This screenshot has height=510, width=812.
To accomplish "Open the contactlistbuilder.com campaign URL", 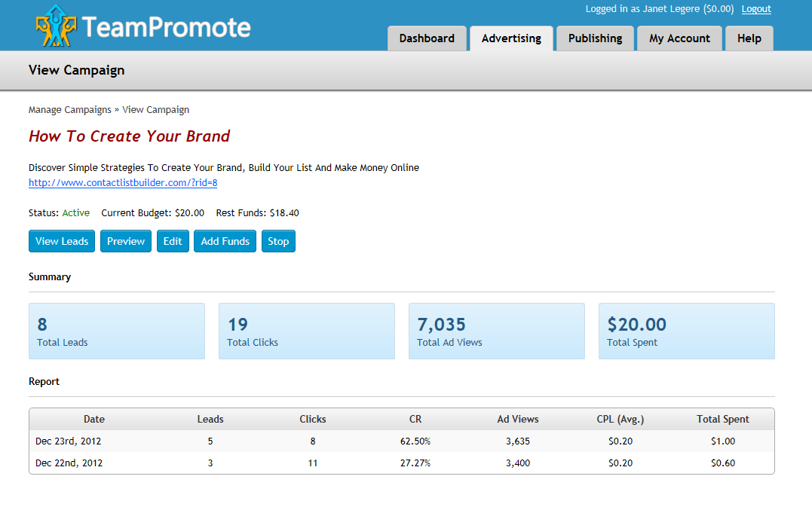I will (x=123, y=182).
